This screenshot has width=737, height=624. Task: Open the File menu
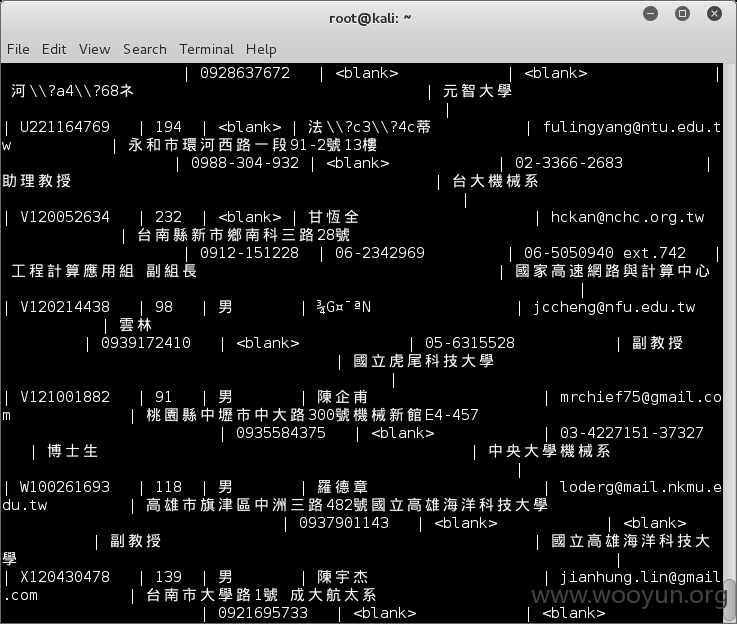click(18, 49)
